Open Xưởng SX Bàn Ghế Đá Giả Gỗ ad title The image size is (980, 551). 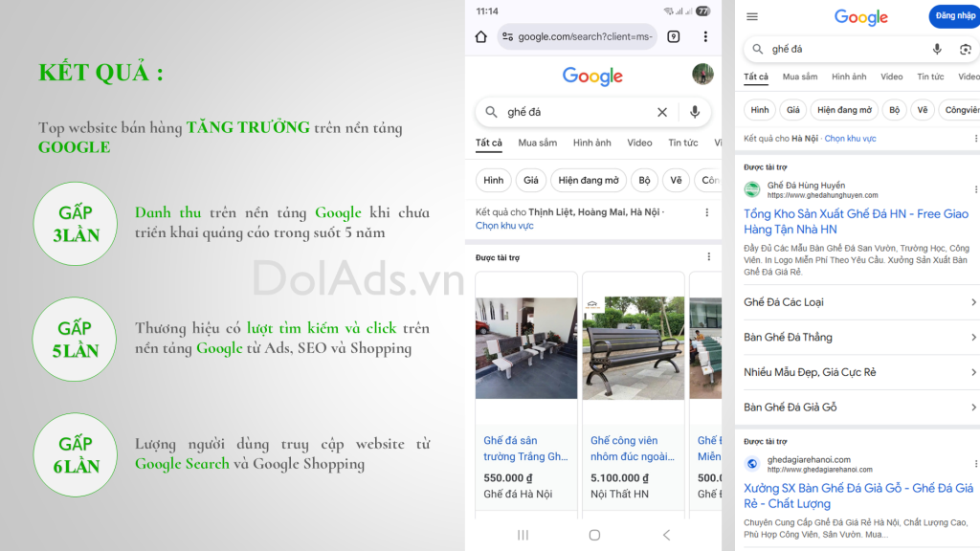[858, 496]
